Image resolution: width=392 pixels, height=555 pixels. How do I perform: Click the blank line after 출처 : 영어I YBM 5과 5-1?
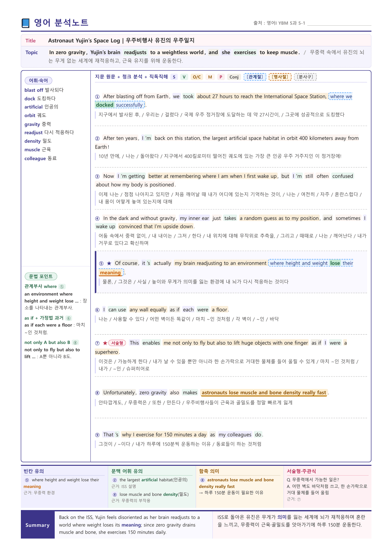coord(339,23)
